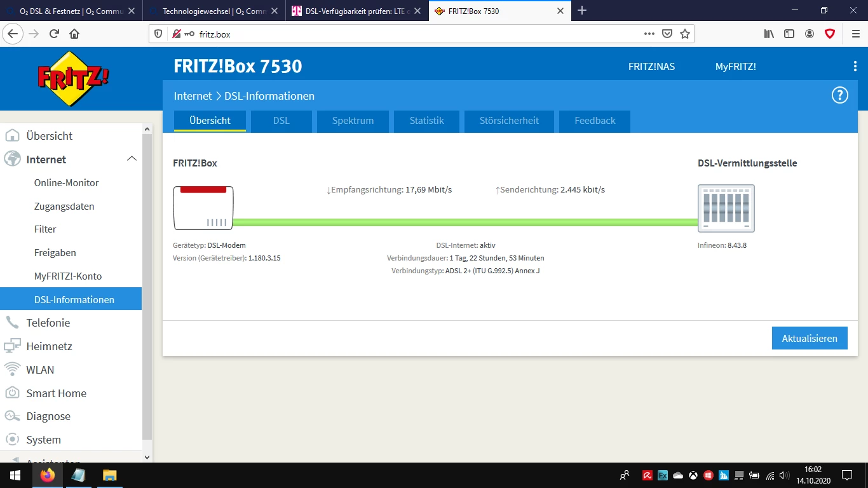Switch to Technologiewechsel browser tab
This screenshot has height=488, width=868.
pyautogui.click(x=214, y=11)
